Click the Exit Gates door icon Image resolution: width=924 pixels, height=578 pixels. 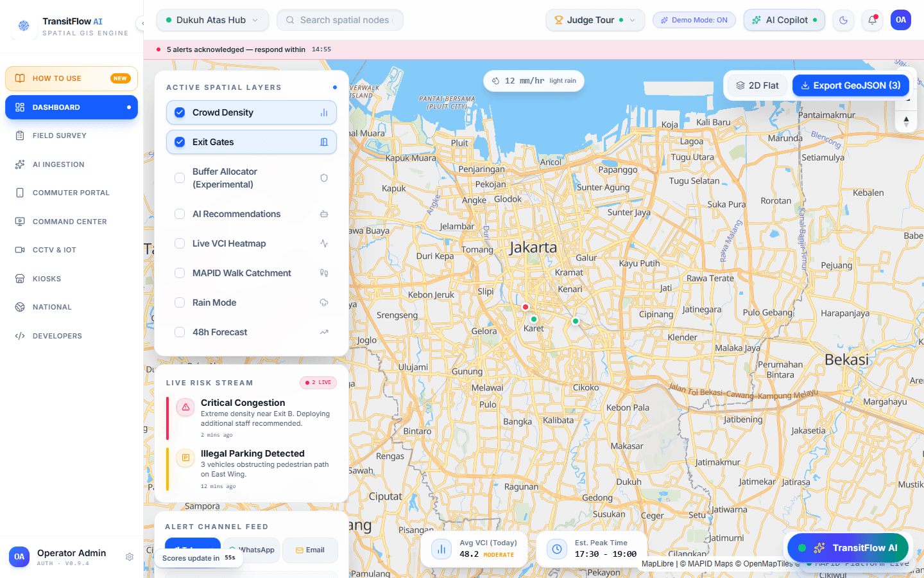324,142
